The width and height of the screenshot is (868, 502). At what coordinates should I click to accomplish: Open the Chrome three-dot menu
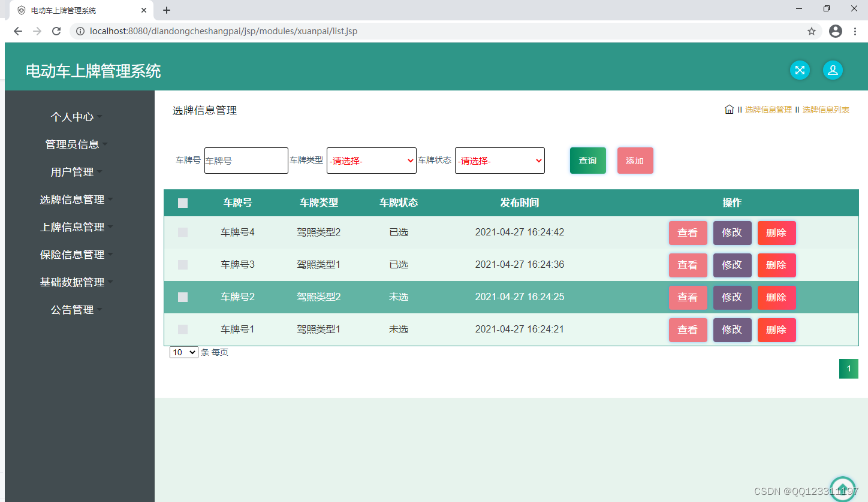tap(855, 31)
